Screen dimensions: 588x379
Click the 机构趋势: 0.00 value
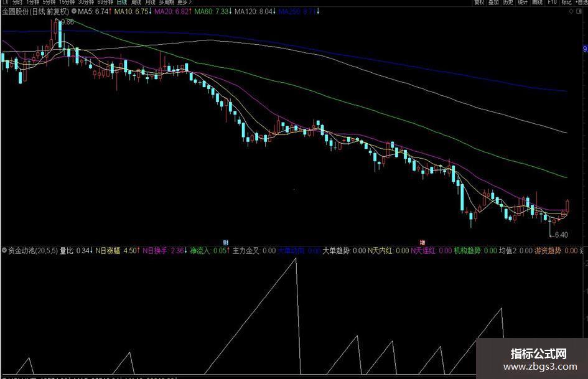pos(475,250)
